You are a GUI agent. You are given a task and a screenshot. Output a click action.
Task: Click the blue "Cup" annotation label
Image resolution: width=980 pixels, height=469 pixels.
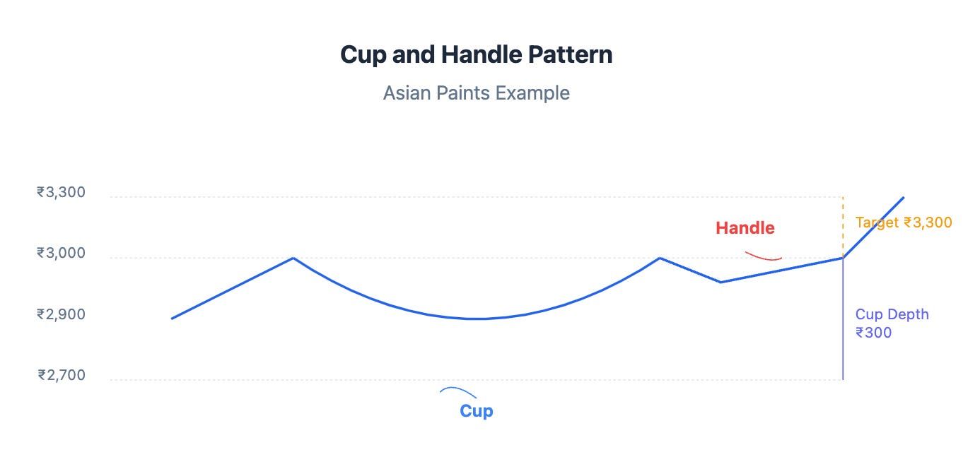click(476, 411)
